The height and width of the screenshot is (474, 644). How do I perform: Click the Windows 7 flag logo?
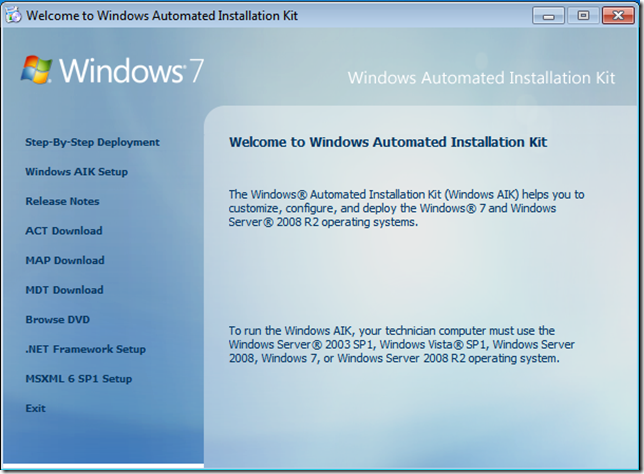[37, 70]
